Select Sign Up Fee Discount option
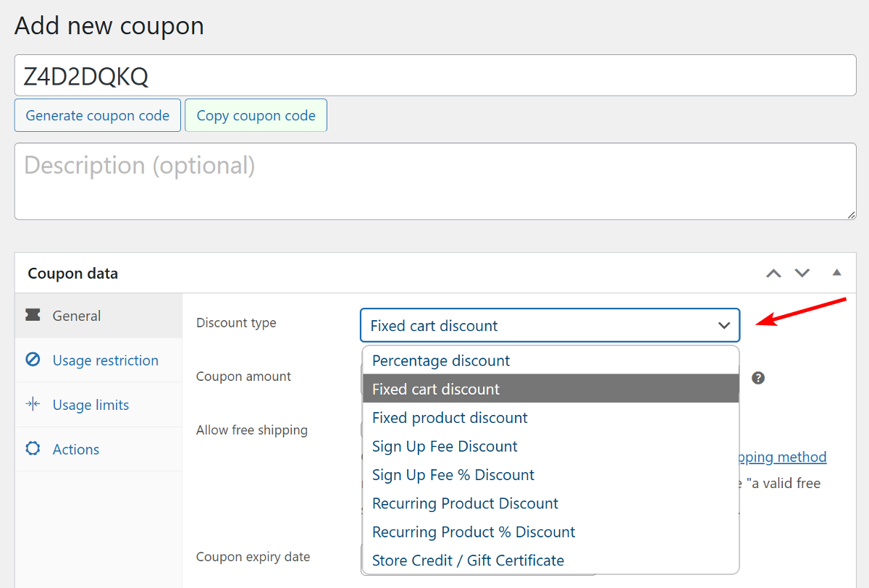869x588 pixels. 445,446
